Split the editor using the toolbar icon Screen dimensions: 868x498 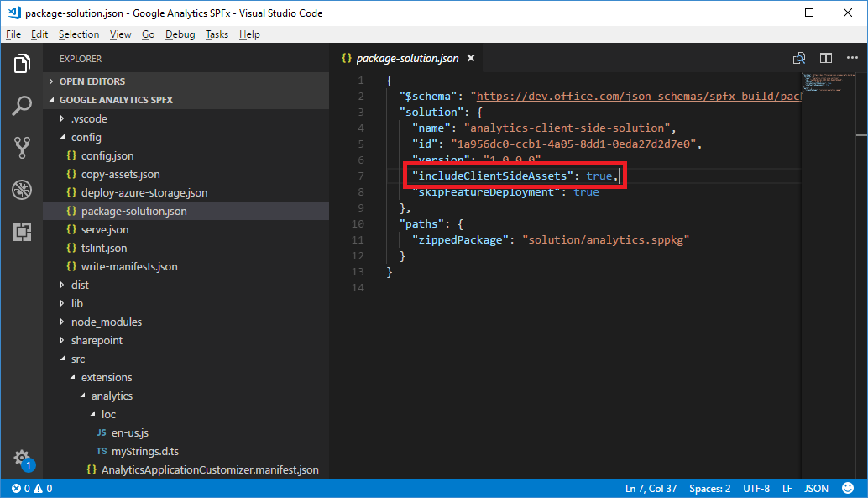click(825, 58)
